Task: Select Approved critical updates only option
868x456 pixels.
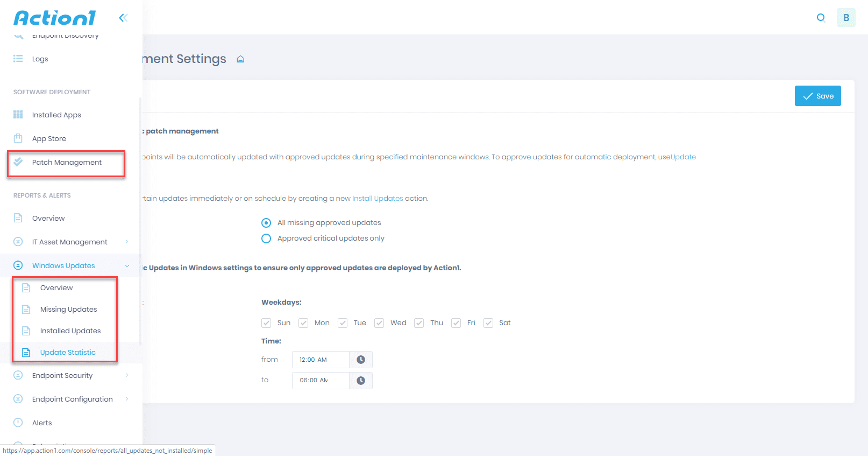Action: tap(266, 238)
